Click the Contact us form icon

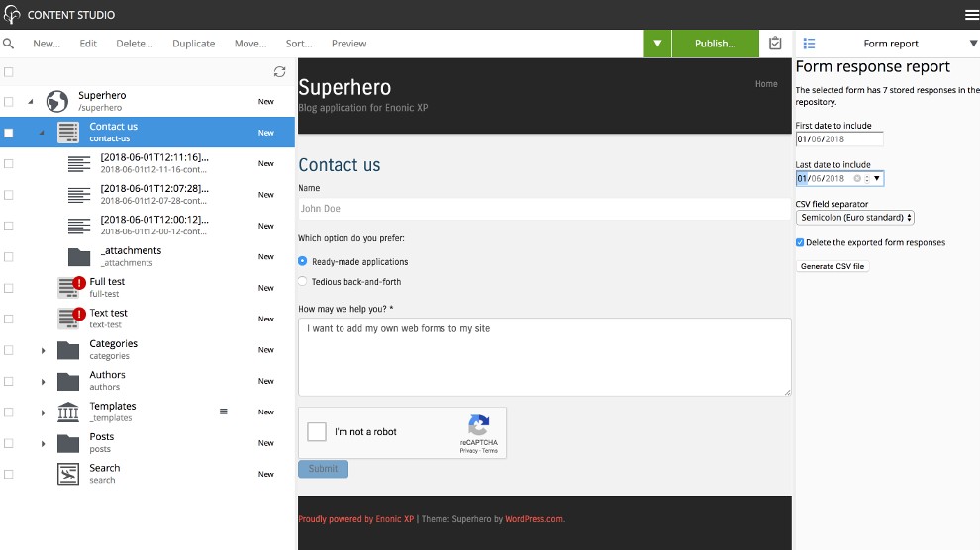(x=68, y=133)
